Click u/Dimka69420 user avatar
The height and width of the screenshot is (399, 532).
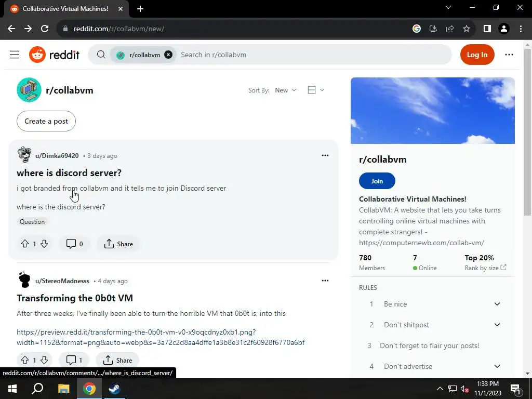tap(24, 155)
